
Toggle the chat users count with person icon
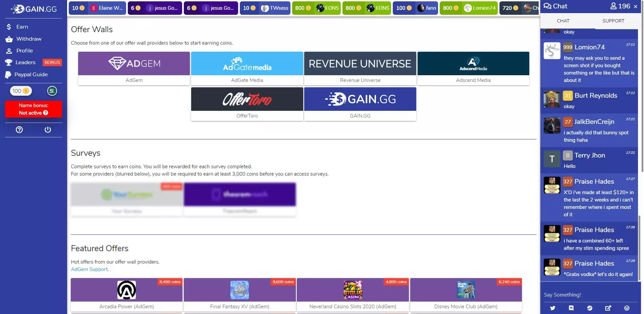[x=613, y=6]
